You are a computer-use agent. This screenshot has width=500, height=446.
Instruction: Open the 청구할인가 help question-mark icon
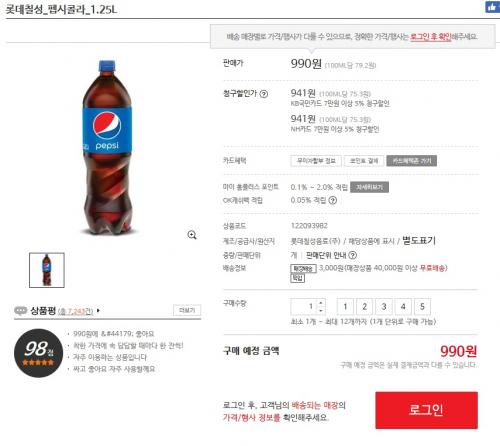pos(264,94)
